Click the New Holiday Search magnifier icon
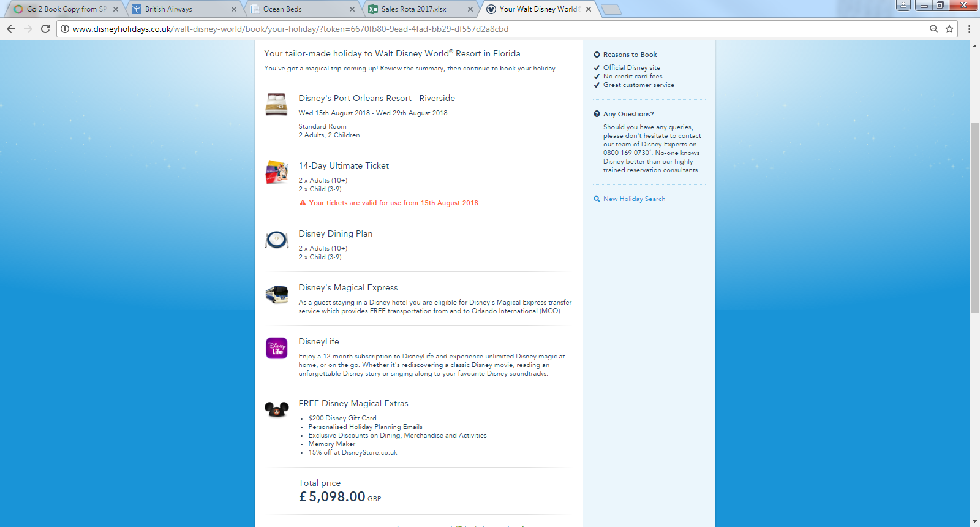The height and width of the screenshot is (527, 980). pyautogui.click(x=597, y=199)
